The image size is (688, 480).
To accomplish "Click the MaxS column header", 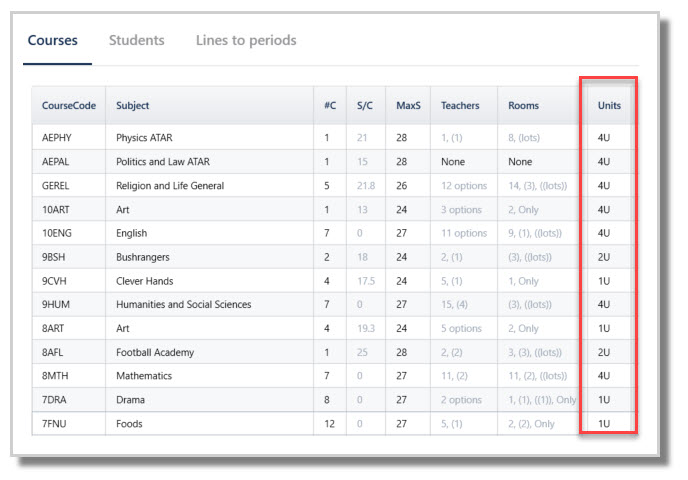I will (408, 106).
